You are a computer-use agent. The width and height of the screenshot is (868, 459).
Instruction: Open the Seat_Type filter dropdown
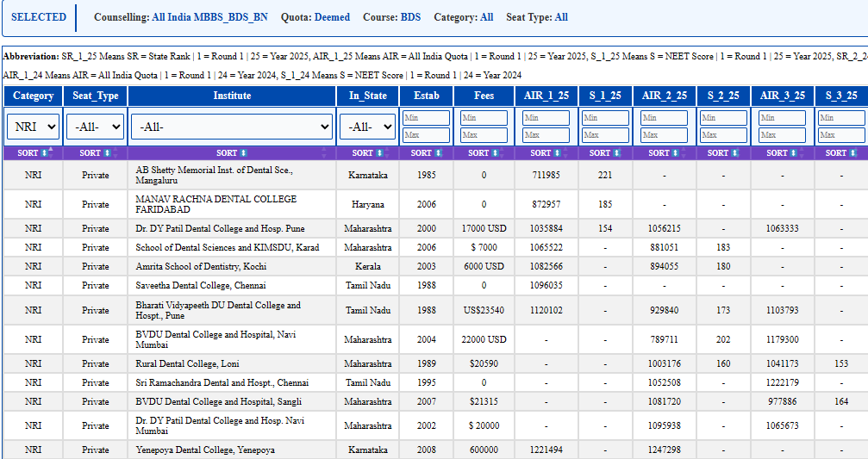pos(95,127)
